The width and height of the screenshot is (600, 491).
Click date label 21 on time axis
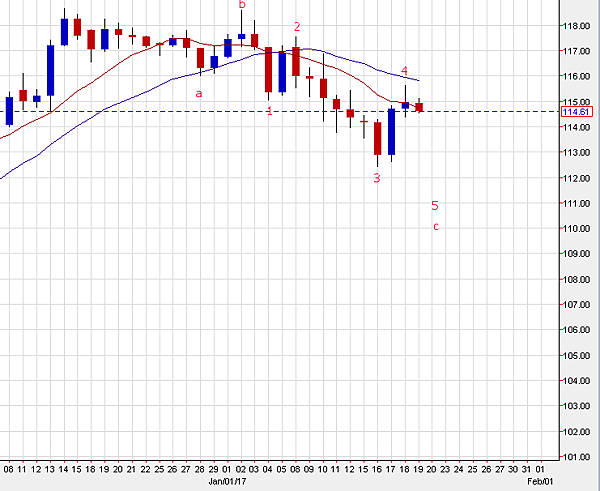[x=131, y=469]
